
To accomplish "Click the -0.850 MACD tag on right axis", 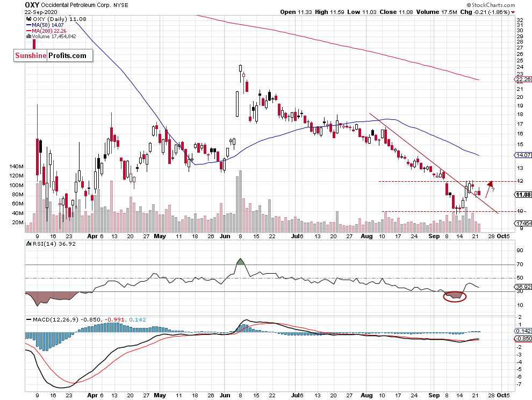I will coord(523,339).
